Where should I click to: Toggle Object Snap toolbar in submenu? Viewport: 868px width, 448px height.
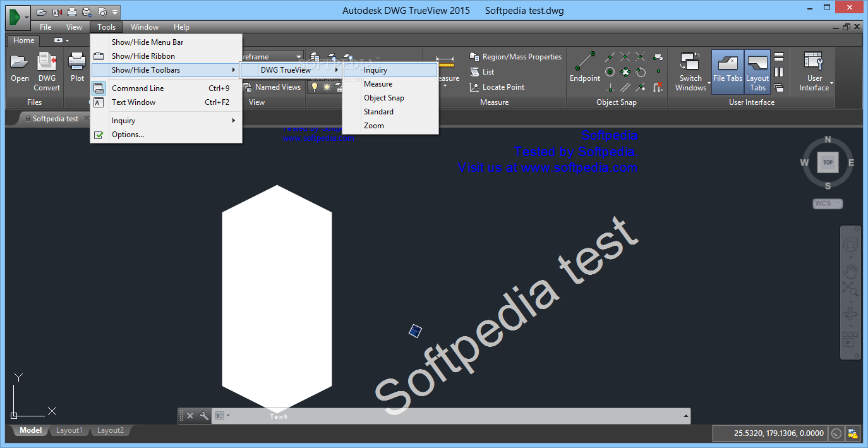pyautogui.click(x=390, y=98)
